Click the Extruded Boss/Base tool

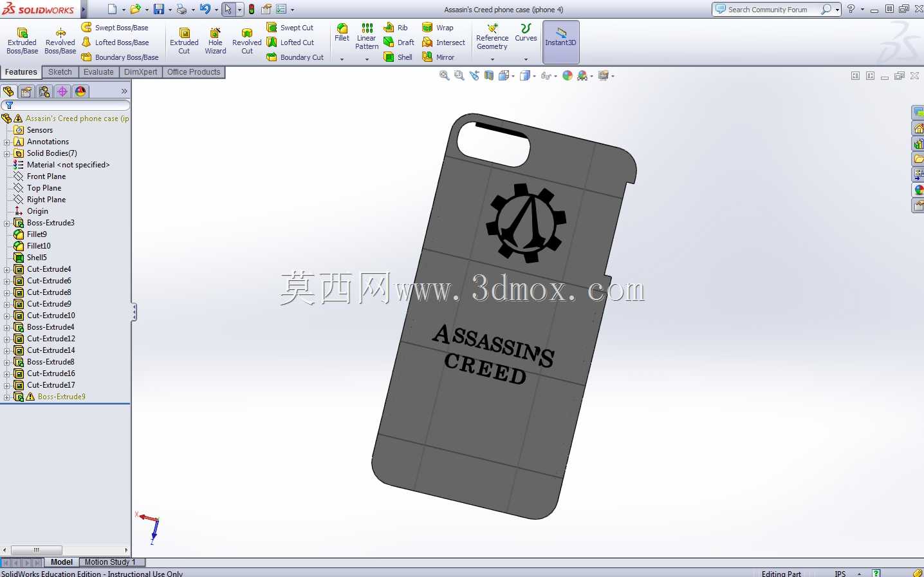pyautogui.click(x=22, y=41)
